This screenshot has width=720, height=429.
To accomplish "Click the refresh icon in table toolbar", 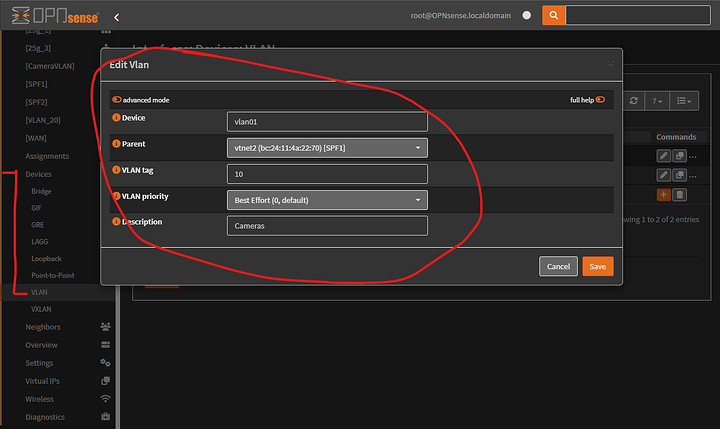I will [x=633, y=101].
